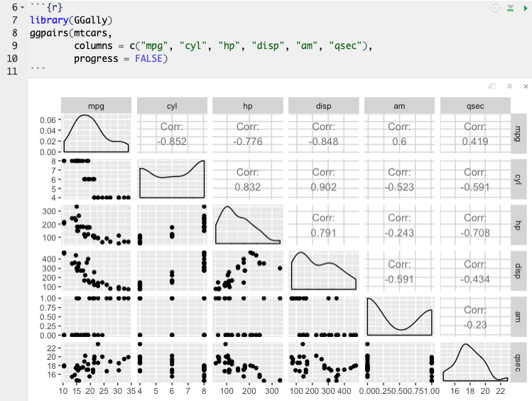Click the qsec column header in plot
This screenshot has width=532, height=401.
475,106
